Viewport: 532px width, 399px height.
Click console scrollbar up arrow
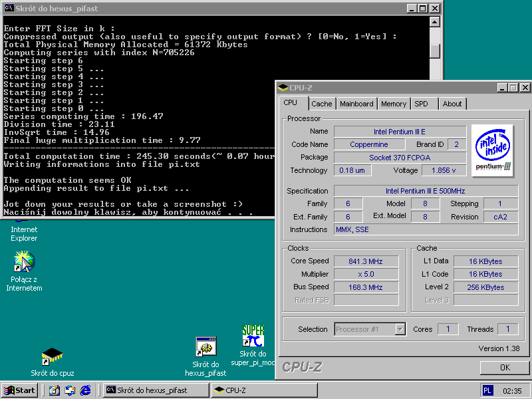coord(435,22)
